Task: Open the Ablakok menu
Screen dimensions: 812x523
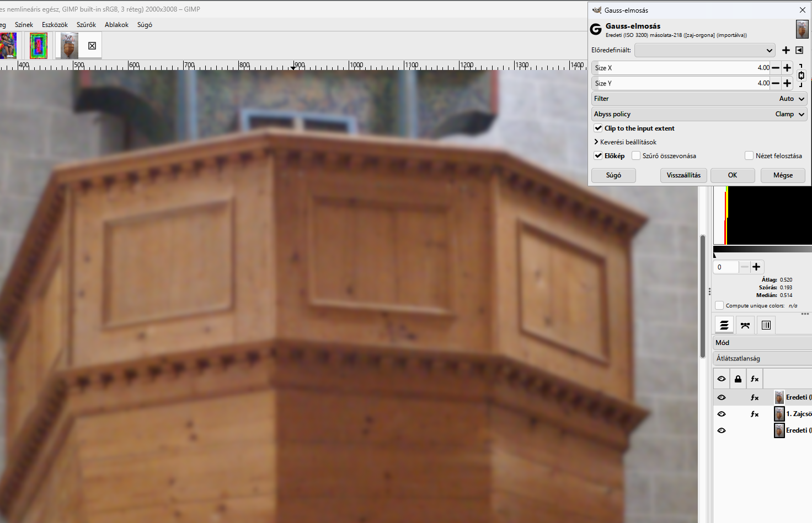Action: point(116,25)
